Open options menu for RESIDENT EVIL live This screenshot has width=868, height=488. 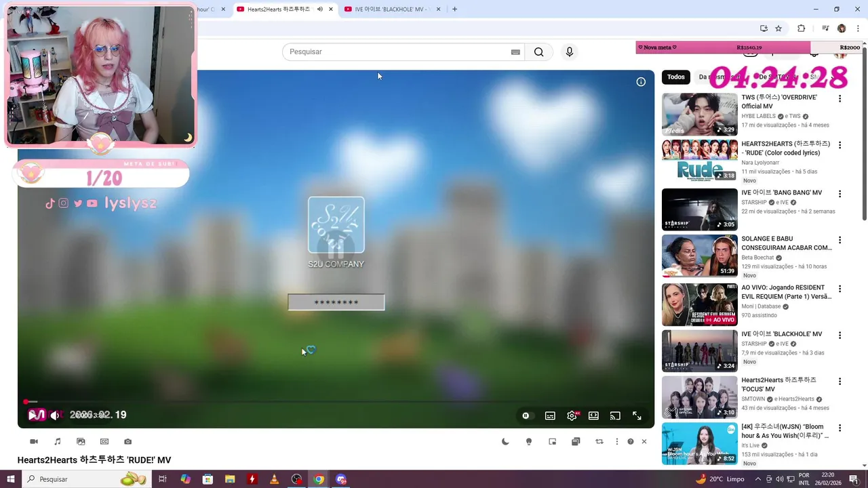coord(840,289)
